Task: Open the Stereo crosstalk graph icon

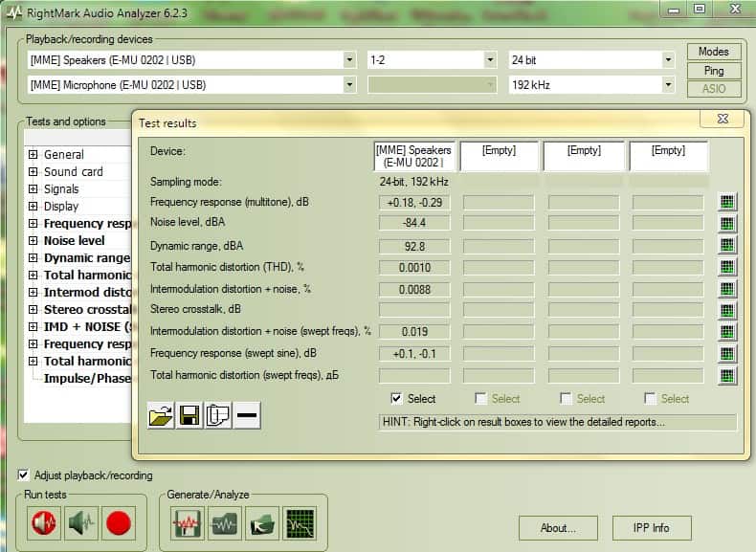Action: click(727, 310)
